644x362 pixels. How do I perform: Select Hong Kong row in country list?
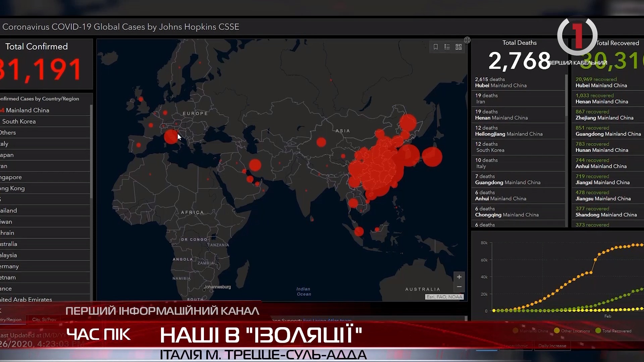point(45,188)
